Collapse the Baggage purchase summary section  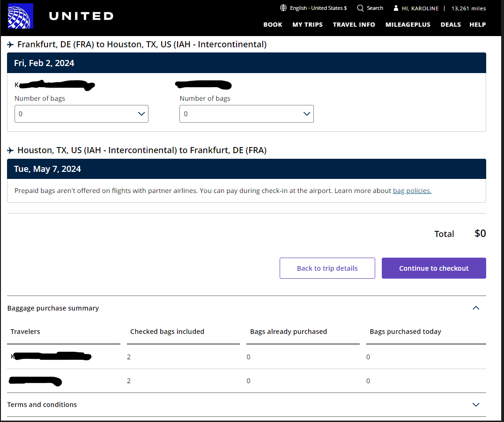click(x=476, y=308)
